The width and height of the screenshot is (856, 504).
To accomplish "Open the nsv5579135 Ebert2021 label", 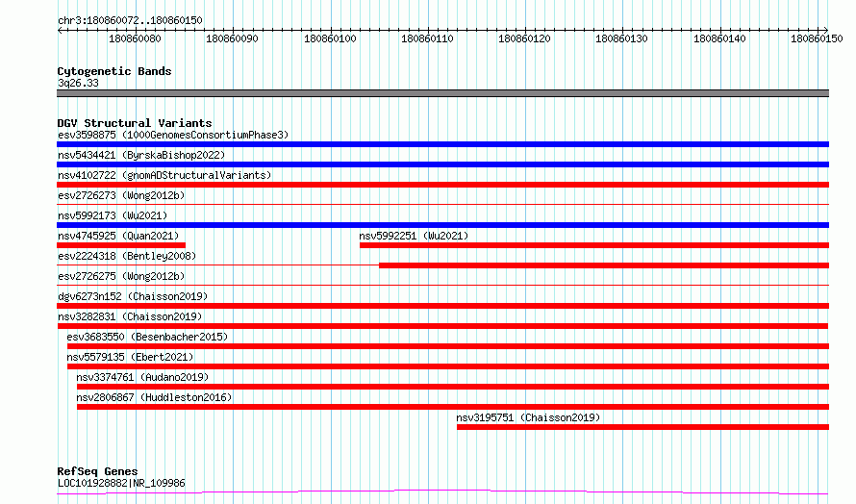I will [x=130, y=357].
